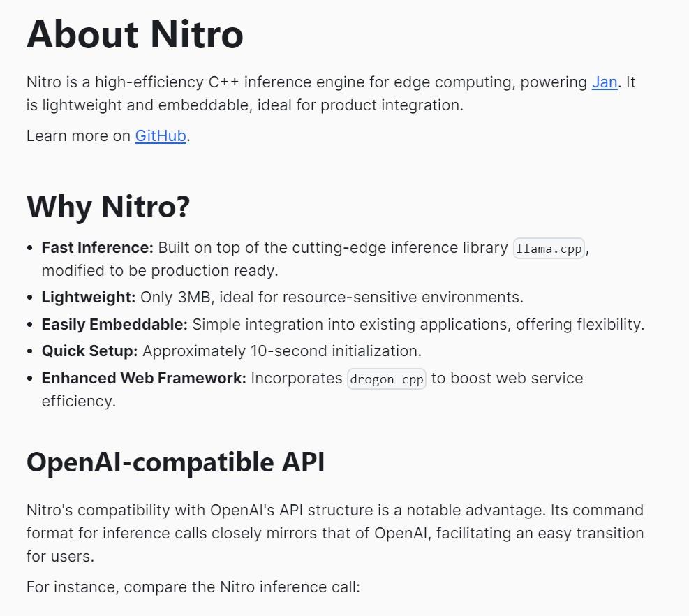This screenshot has width=689, height=616.
Task: Click the 'Learn more on' text
Action: coord(78,135)
